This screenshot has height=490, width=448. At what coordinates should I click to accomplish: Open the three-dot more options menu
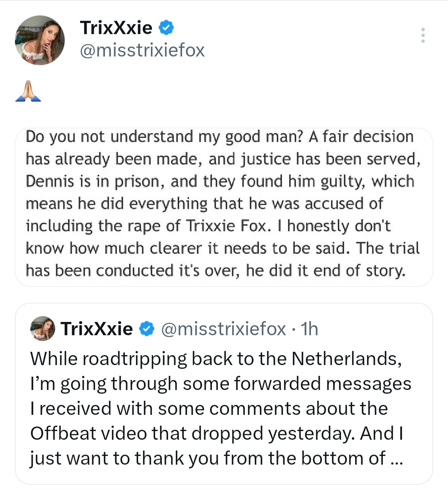pos(423,36)
